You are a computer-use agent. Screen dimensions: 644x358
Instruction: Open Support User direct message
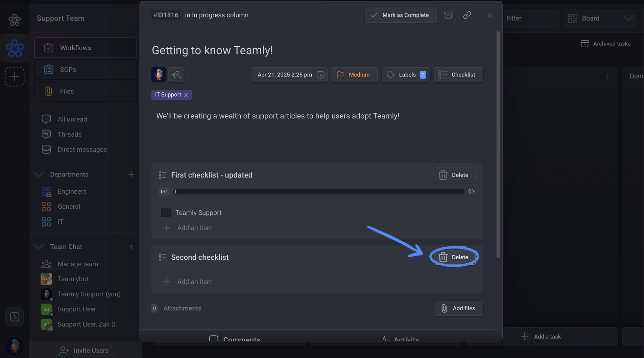76,309
